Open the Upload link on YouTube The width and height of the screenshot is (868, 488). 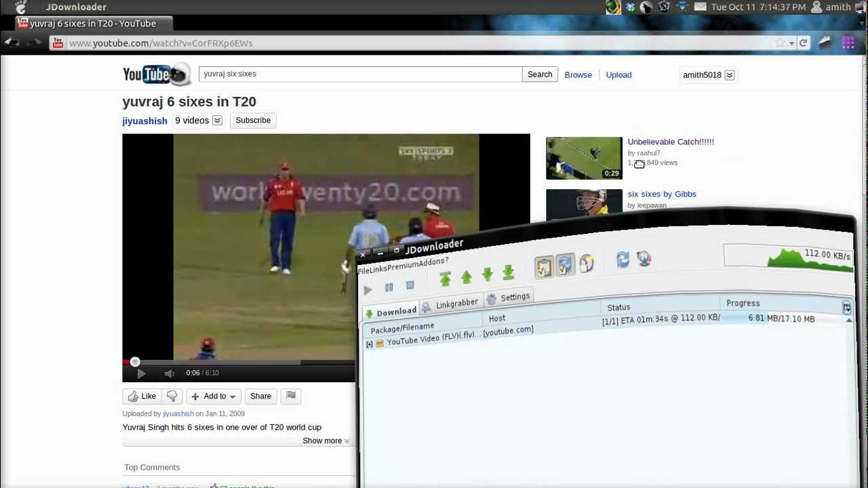[618, 75]
